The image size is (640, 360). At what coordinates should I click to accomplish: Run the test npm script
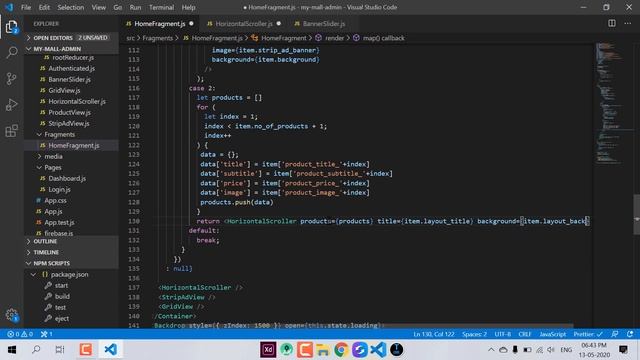(60, 307)
